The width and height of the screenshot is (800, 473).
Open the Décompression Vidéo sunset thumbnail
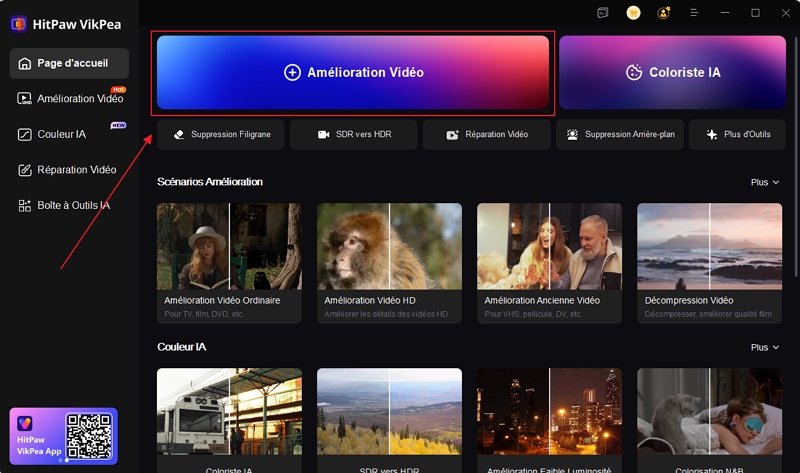[x=709, y=247]
